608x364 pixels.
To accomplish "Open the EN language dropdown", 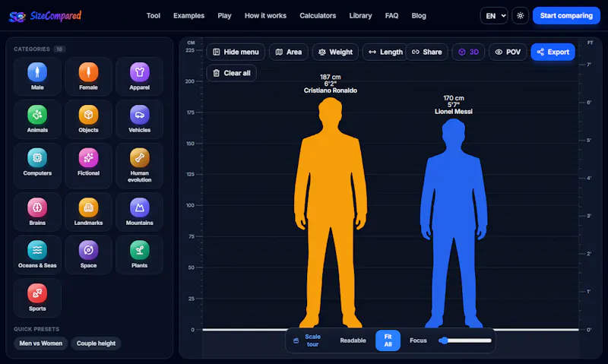I will [494, 15].
